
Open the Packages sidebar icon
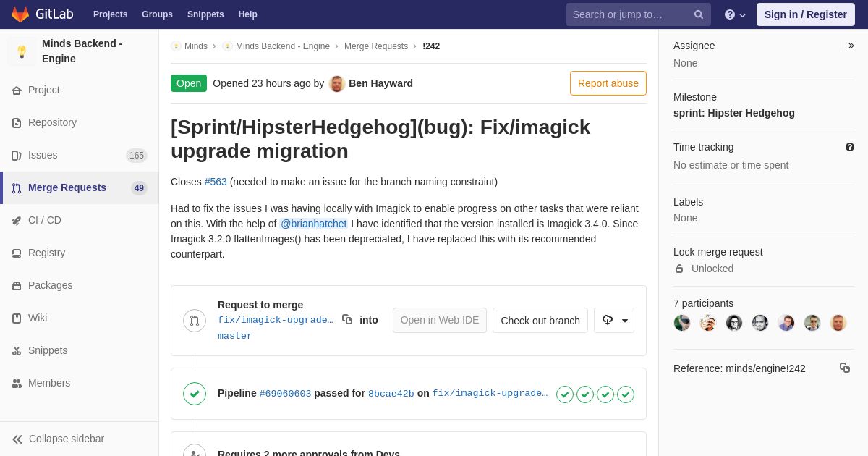click(x=17, y=286)
